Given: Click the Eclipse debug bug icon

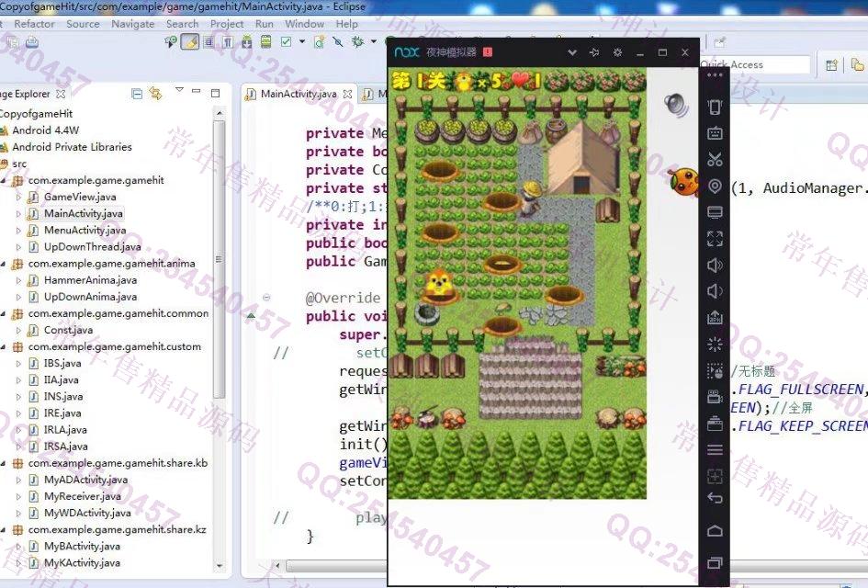Looking at the screenshot, I should click(x=357, y=42).
